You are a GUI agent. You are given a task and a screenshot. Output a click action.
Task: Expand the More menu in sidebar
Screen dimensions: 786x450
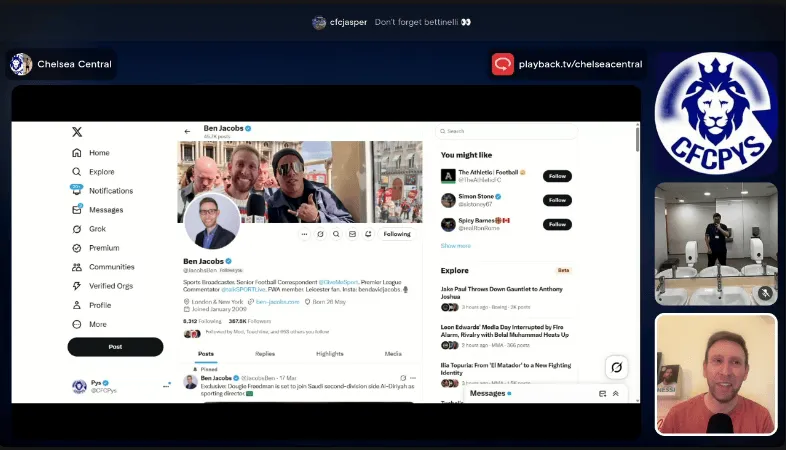[89, 324]
